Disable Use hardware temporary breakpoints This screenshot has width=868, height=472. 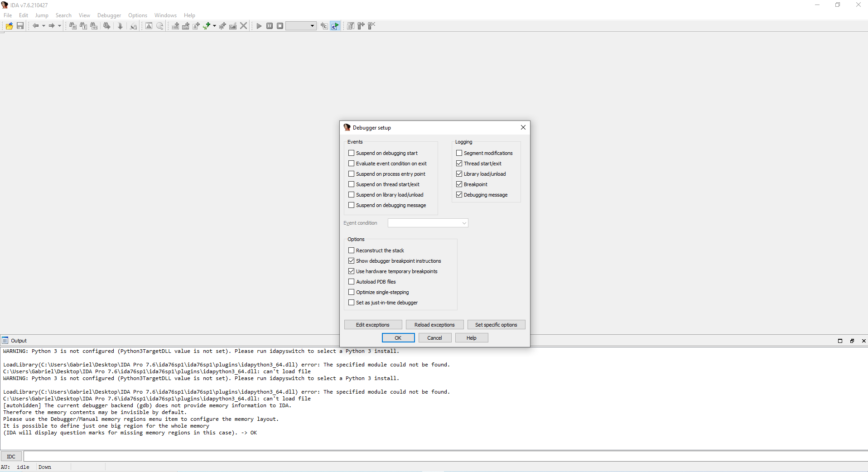(351, 271)
